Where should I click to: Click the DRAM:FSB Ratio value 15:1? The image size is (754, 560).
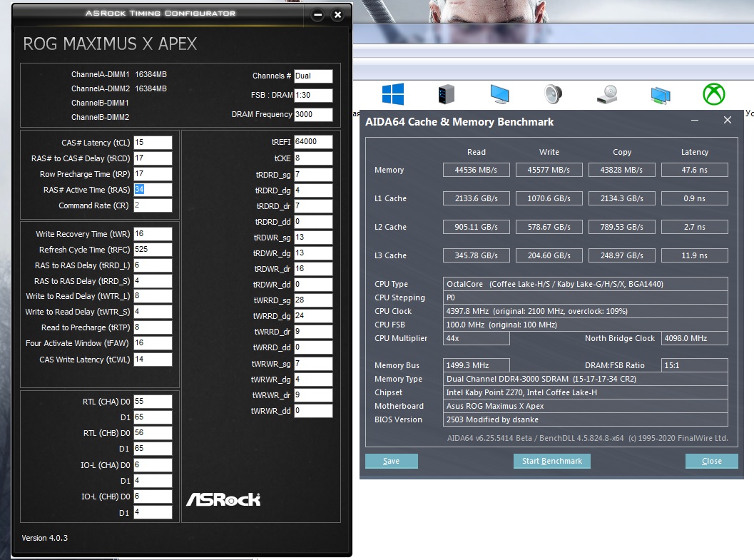point(694,365)
